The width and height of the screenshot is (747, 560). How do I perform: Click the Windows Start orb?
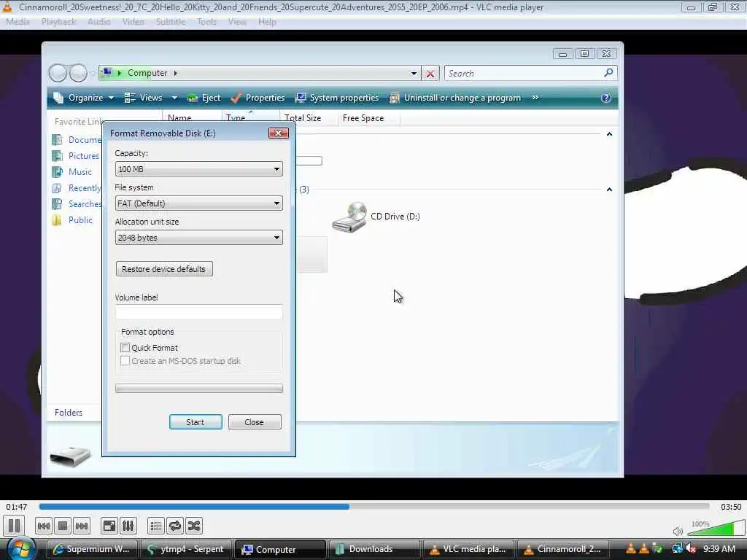click(21, 548)
